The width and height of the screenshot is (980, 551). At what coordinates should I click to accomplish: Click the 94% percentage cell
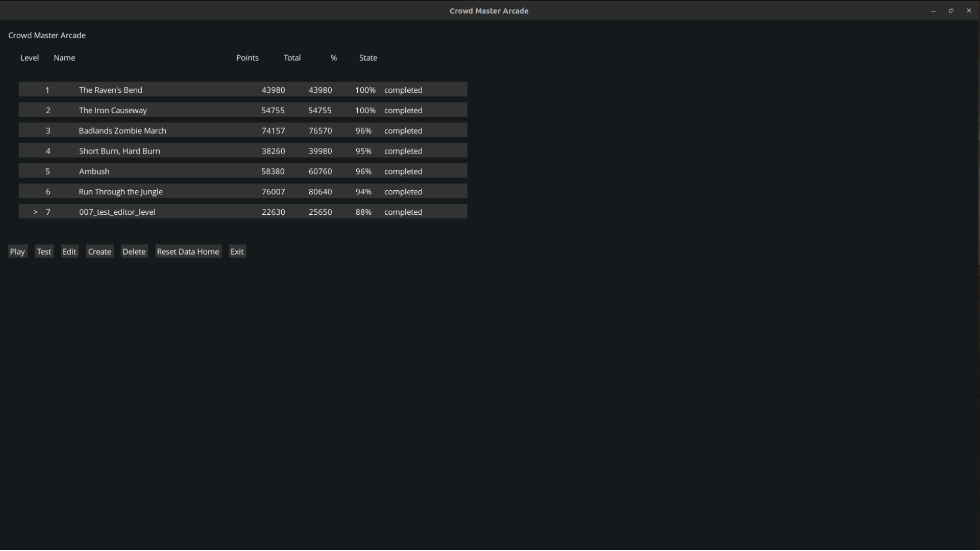[363, 192]
